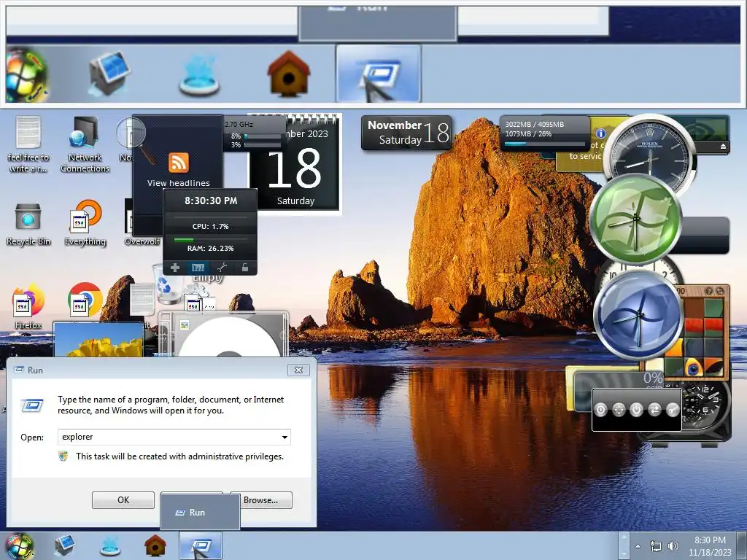Click the blue info icon on the yellow notification
This screenshot has width=747, height=560.
[x=601, y=133]
